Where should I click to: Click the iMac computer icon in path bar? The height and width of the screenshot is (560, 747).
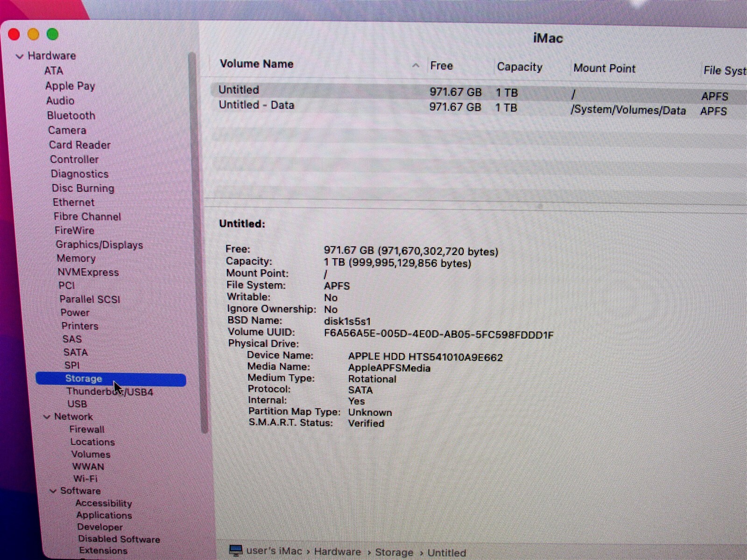(x=236, y=550)
